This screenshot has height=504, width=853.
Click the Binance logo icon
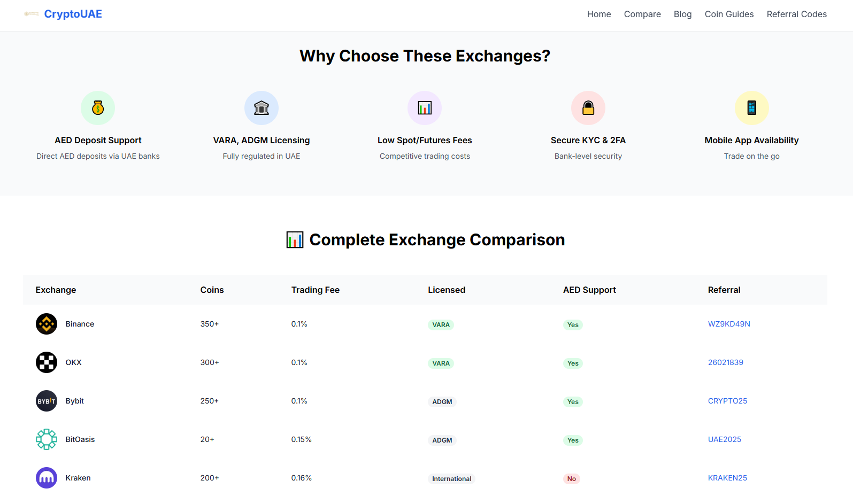[x=47, y=324]
